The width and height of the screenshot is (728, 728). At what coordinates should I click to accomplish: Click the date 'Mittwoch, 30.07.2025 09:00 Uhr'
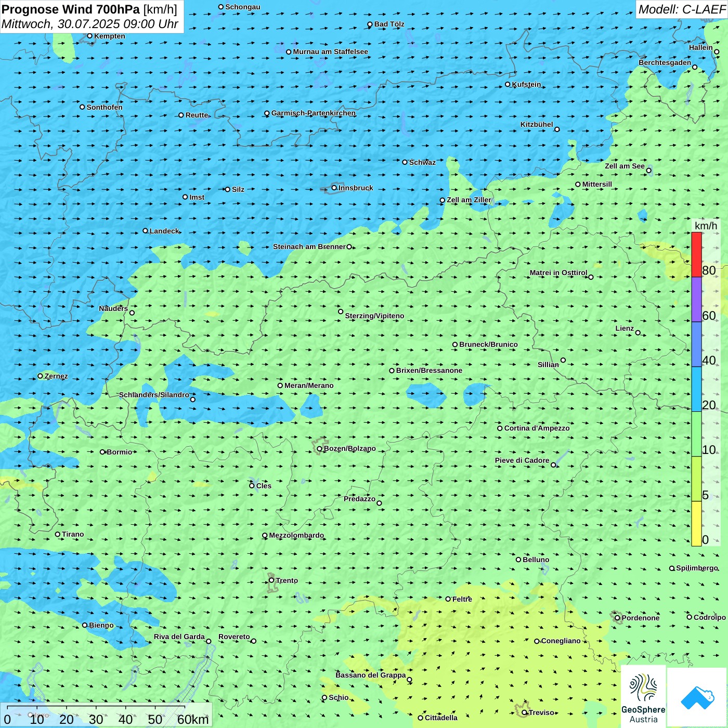click(x=90, y=24)
